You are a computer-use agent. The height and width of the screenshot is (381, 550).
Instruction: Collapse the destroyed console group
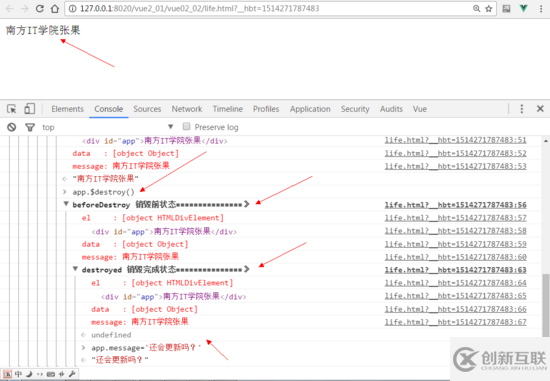click(x=75, y=269)
